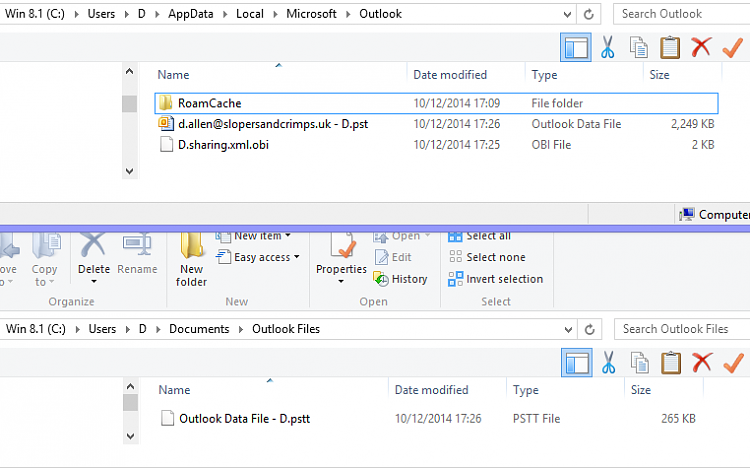Click Outlook Files in the lower breadcrumb
The height and width of the screenshot is (468, 750).
(286, 329)
